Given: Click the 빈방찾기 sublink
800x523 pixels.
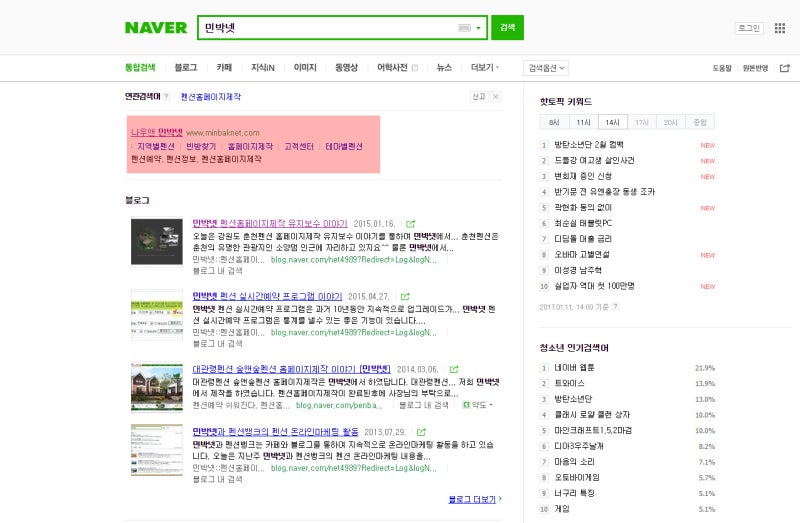Looking at the screenshot, I should [201, 146].
